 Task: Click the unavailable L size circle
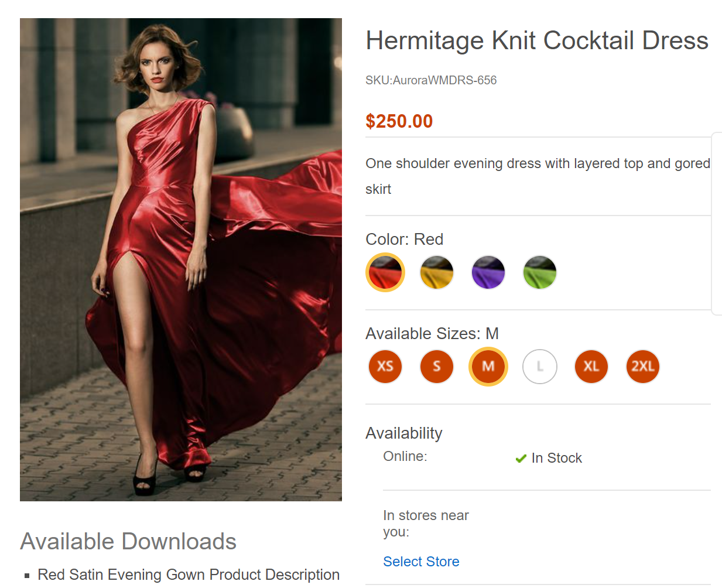pos(540,366)
